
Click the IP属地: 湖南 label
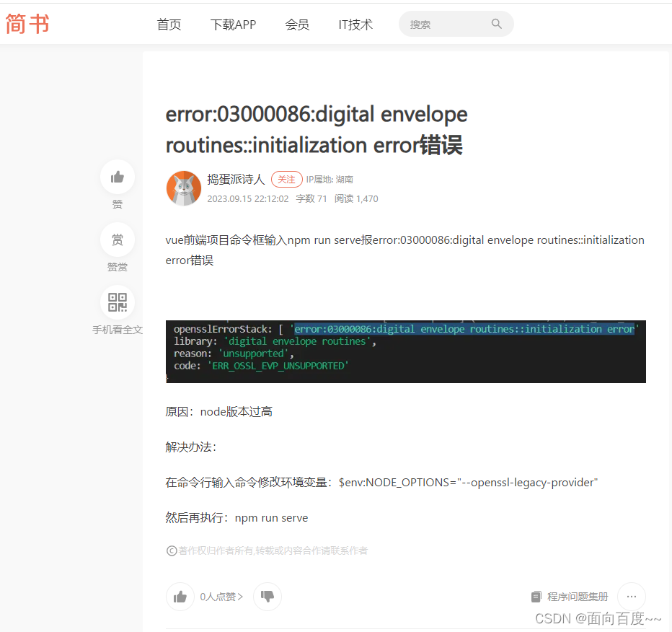(x=330, y=180)
